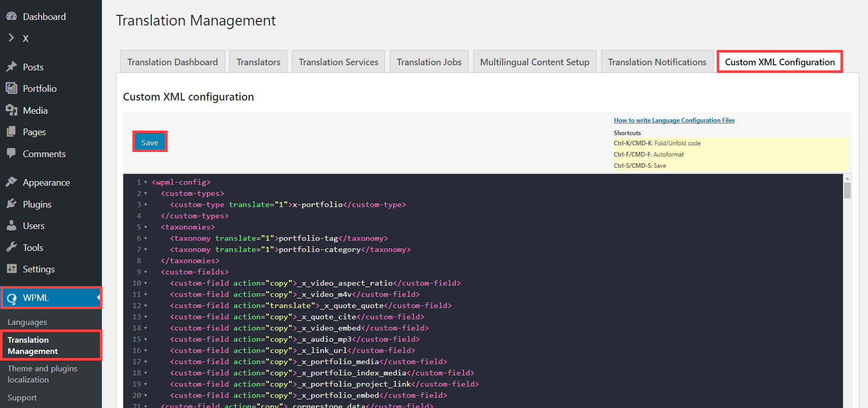Switch to the Translators tab
This screenshot has height=408, width=868.
[x=258, y=62]
